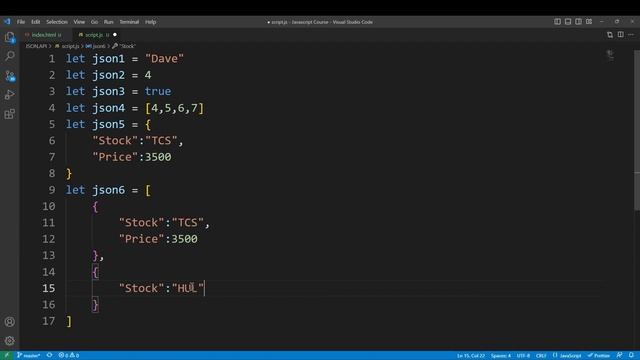Place cursor on "Dave" string
Viewport: 640px width, 360px height.
(164, 59)
